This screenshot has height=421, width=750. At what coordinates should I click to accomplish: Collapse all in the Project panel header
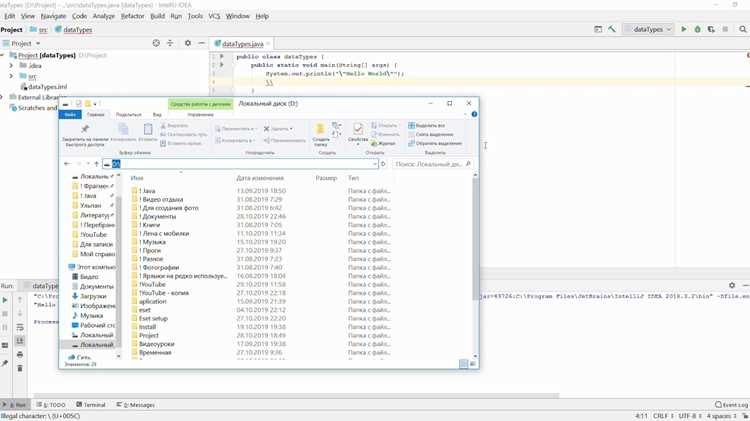(170, 43)
